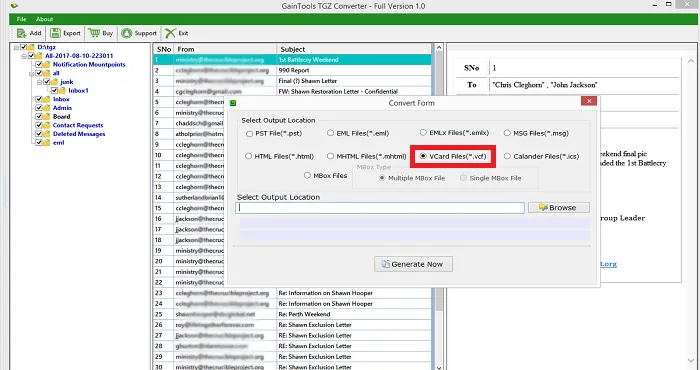Click the email list scroll-down arrow

pyautogui.click(x=438, y=367)
